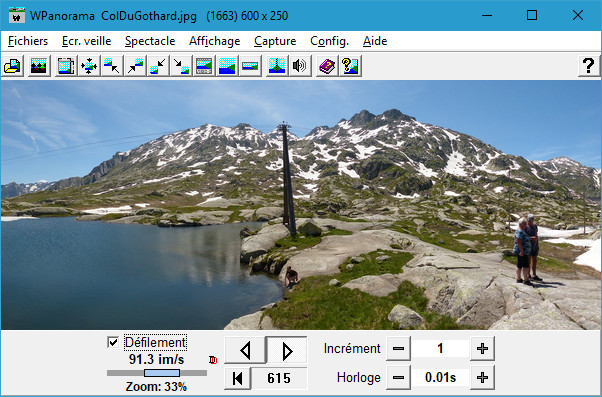
Task: Increase Incrément with plus button
Action: [x=482, y=349]
